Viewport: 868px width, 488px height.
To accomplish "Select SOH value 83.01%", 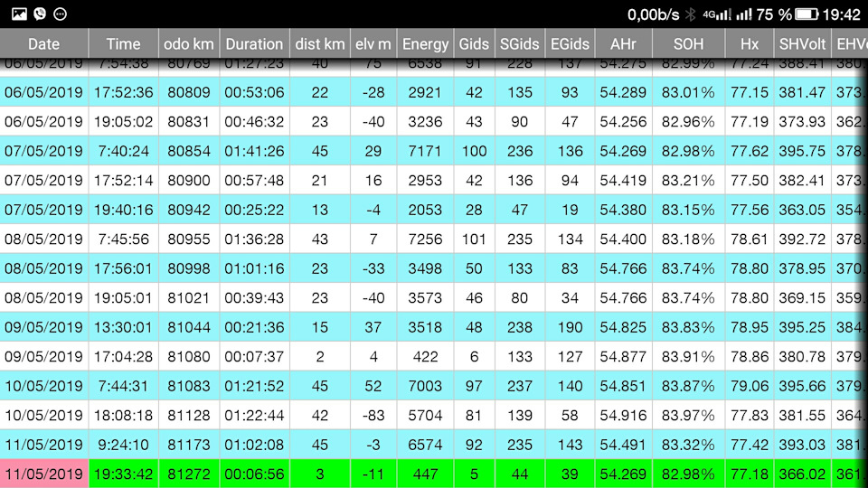I will click(x=688, y=92).
